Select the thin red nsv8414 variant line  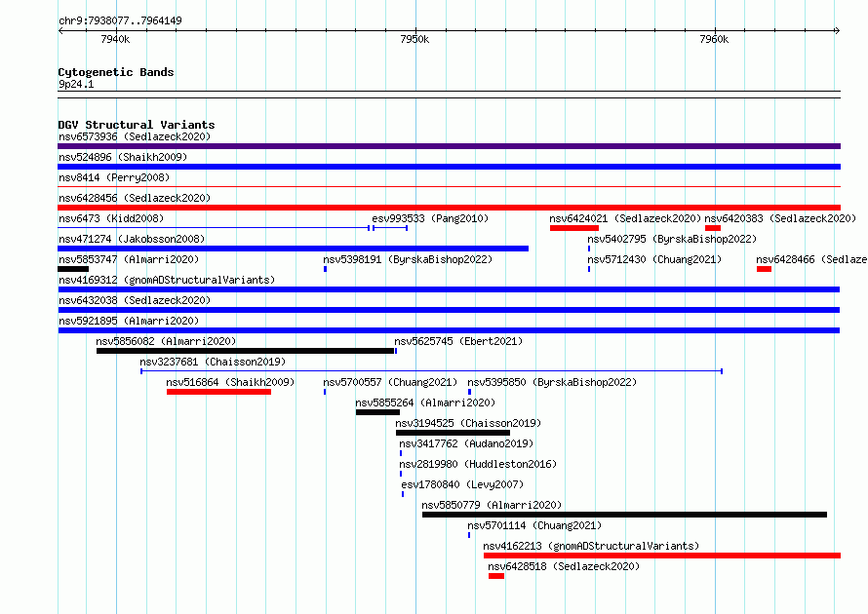click(449, 187)
